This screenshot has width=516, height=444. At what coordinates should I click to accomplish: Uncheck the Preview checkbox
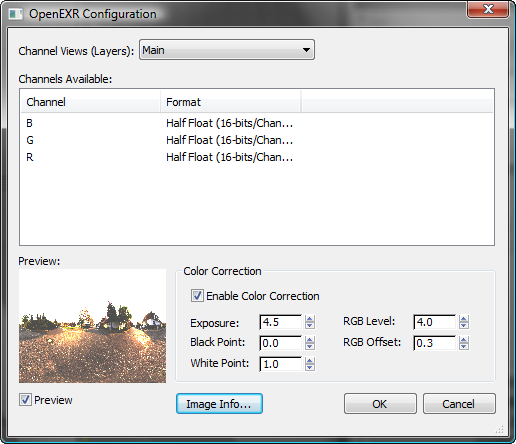pyautogui.click(x=25, y=400)
